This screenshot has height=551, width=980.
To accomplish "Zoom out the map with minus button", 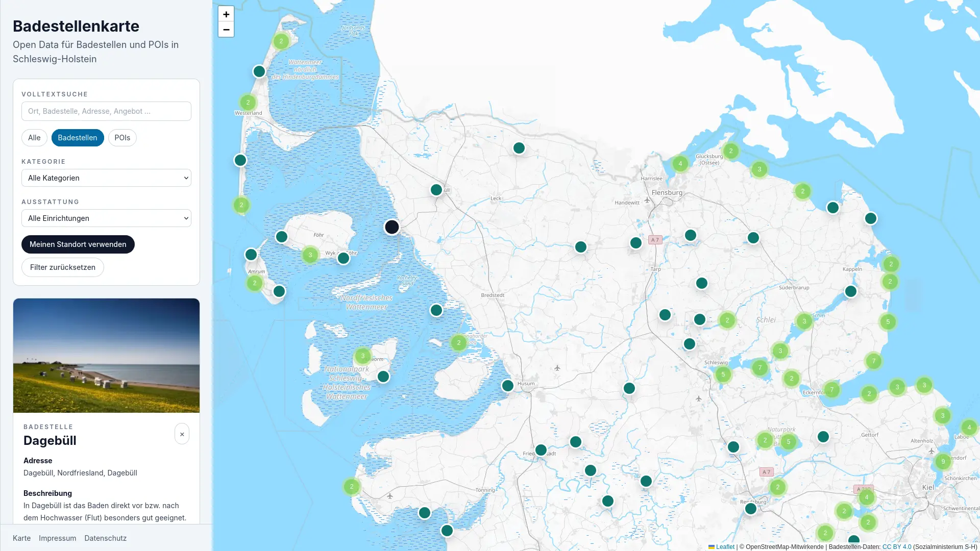I will [226, 30].
